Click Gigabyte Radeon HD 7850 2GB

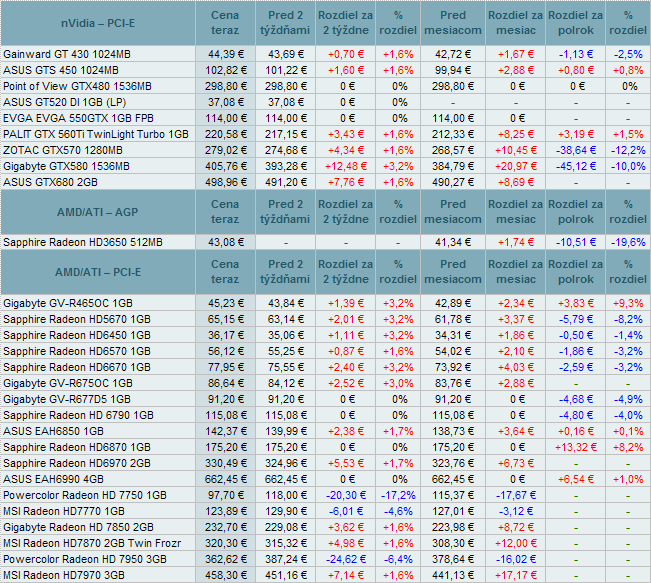78,527
